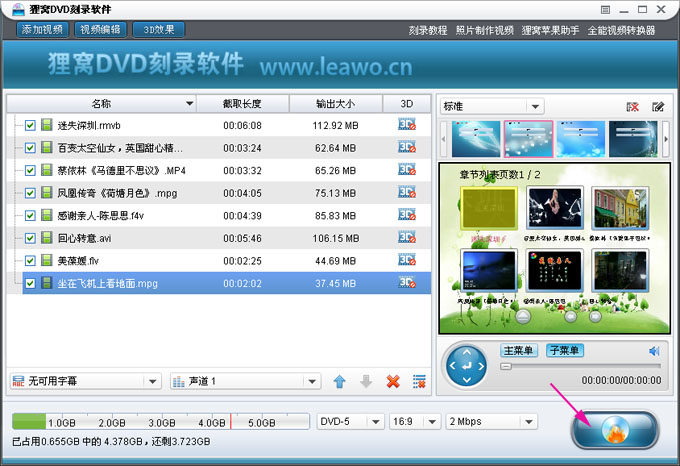Click the disable menu template icon
The height and width of the screenshot is (466, 680).
tap(632, 107)
